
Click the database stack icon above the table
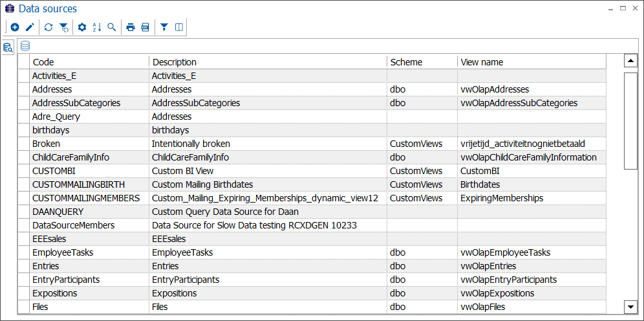(x=25, y=47)
